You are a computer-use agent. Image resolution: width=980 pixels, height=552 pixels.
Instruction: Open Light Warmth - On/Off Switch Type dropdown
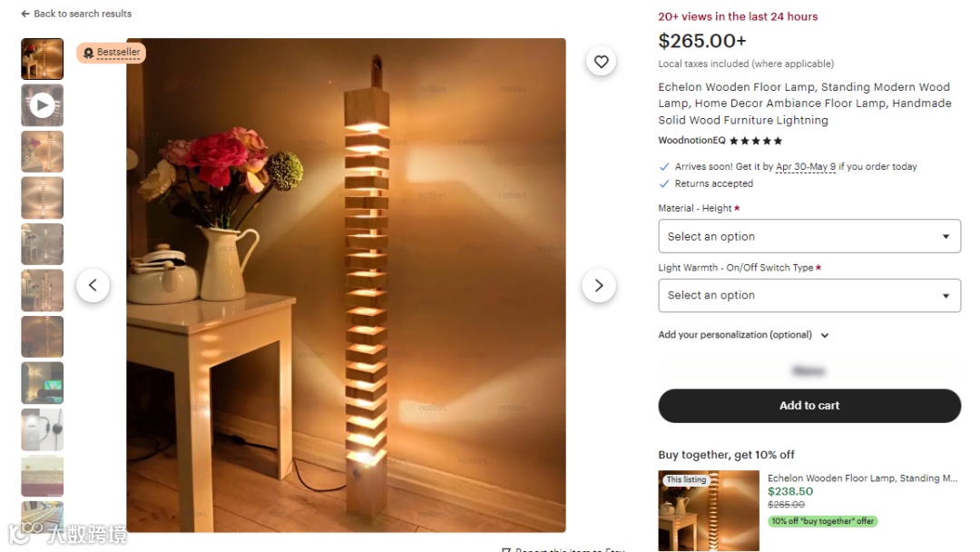point(809,295)
